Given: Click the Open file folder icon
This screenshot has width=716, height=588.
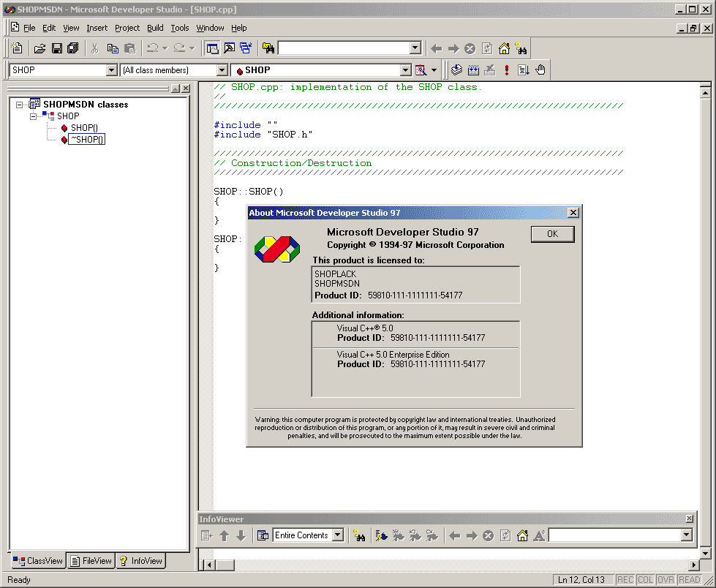Looking at the screenshot, I should (39, 48).
